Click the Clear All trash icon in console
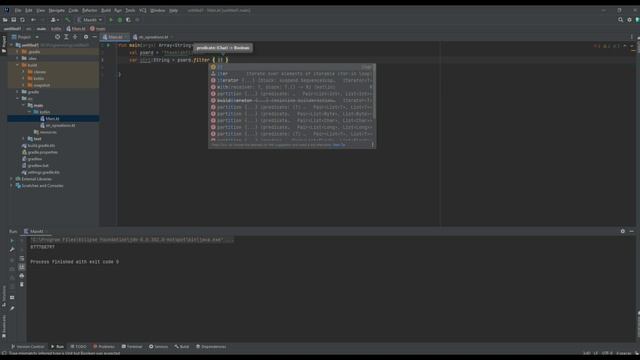This screenshot has width=640, height=360. point(22,284)
